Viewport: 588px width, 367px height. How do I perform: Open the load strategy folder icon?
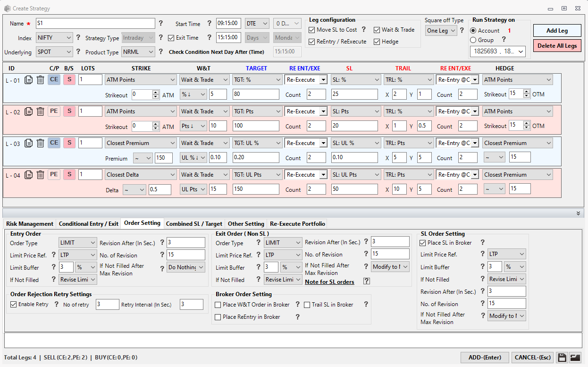[x=575, y=358]
